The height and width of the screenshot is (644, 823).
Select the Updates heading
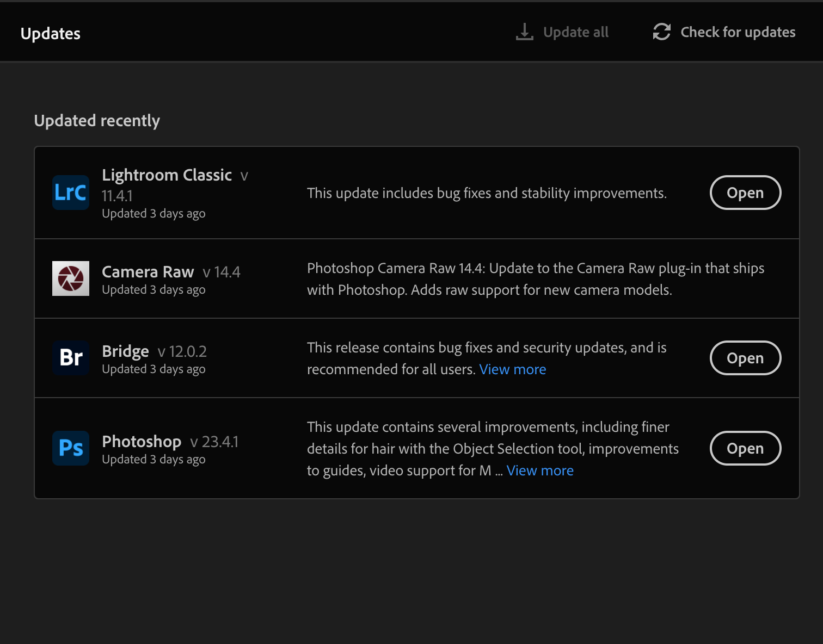(x=51, y=33)
